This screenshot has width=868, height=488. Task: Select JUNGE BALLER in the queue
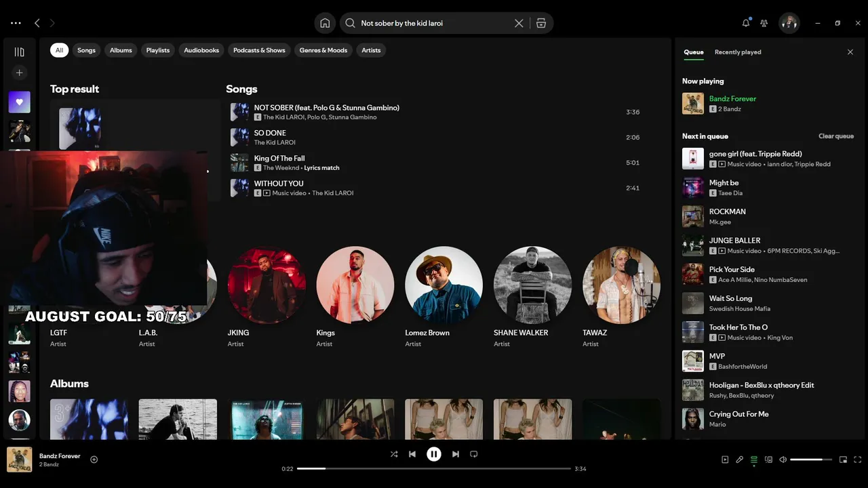768,245
